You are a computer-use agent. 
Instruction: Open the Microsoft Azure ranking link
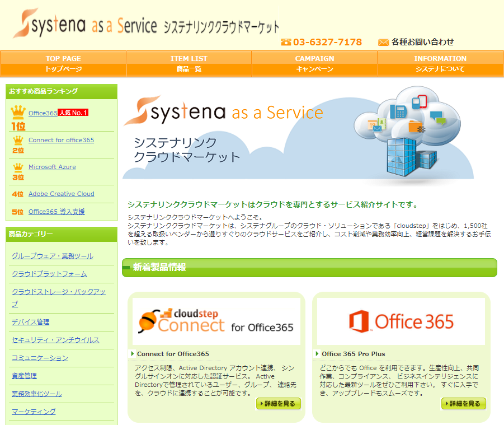click(x=53, y=167)
